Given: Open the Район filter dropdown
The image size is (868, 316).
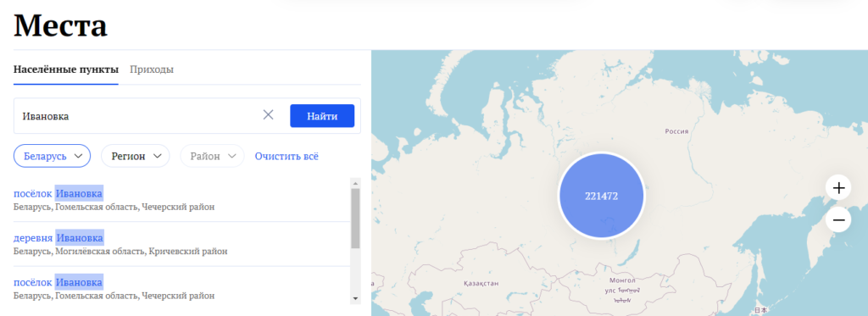Looking at the screenshot, I should (212, 156).
